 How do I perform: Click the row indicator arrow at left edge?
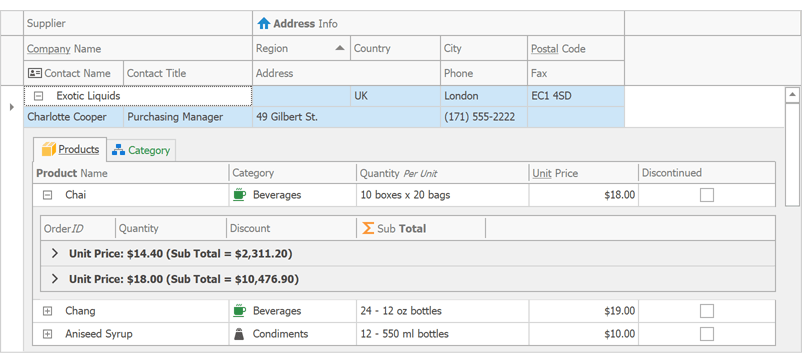click(x=12, y=107)
